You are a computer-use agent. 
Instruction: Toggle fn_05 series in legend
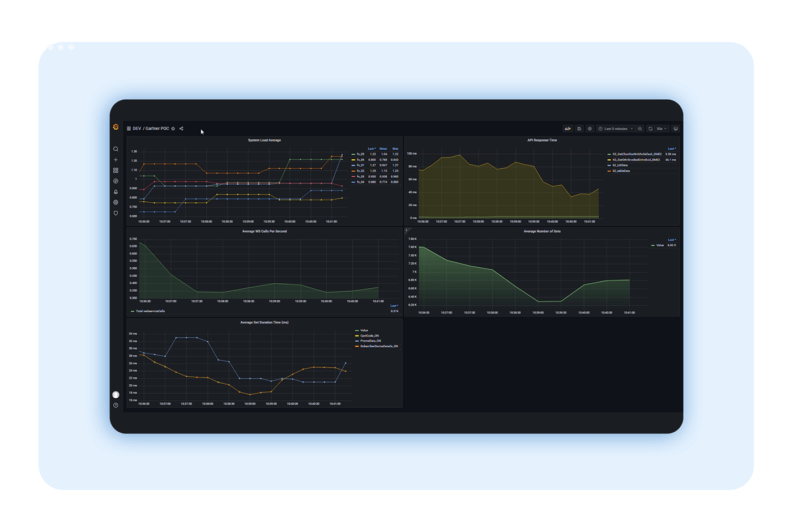click(x=361, y=154)
